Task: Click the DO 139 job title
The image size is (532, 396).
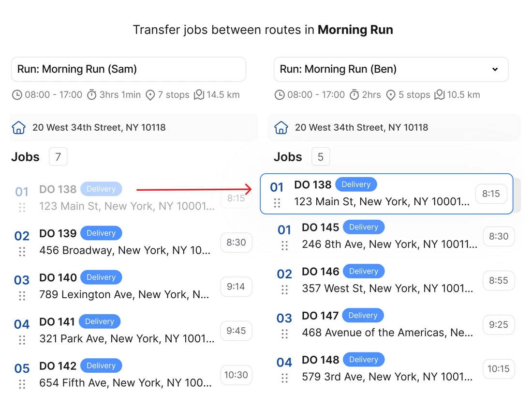Action: pos(58,233)
